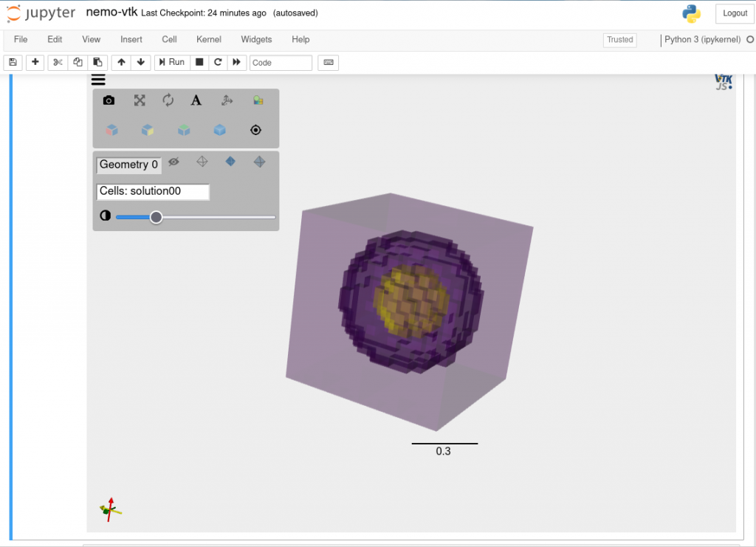This screenshot has height=547, width=756.
Task: Rename notebook via nemo-vtk title
Action: (112, 12)
